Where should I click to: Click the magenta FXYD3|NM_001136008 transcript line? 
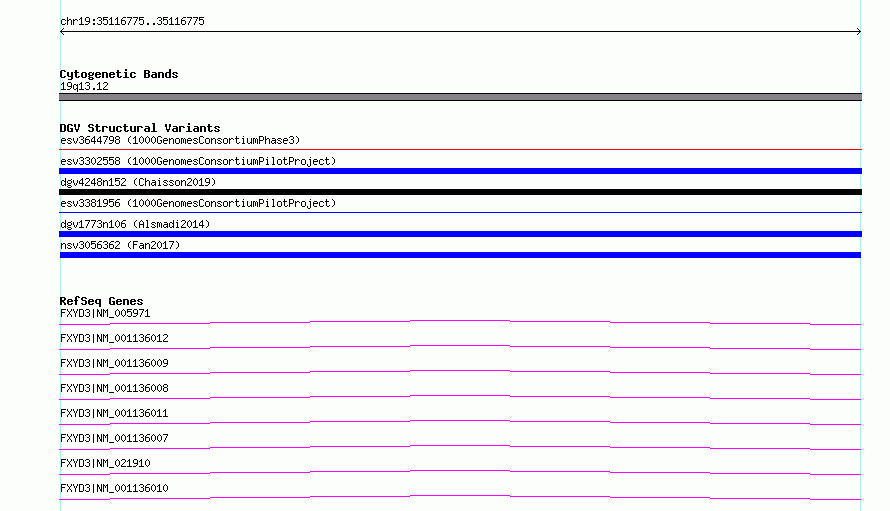[460, 397]
